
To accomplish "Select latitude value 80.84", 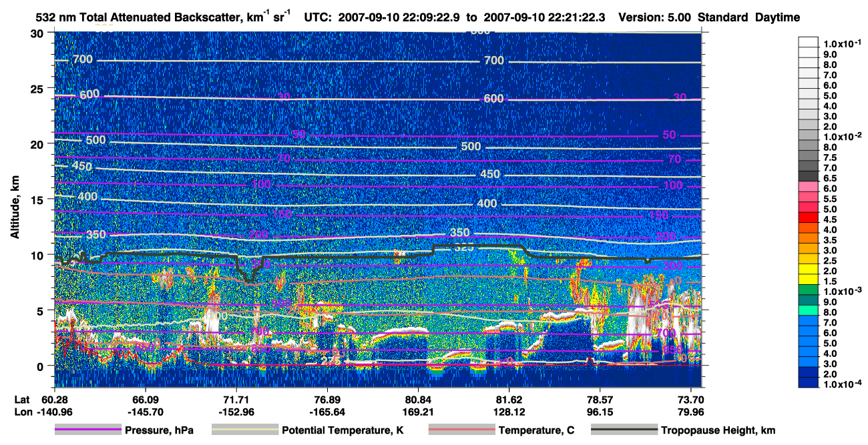I will 418,400.
